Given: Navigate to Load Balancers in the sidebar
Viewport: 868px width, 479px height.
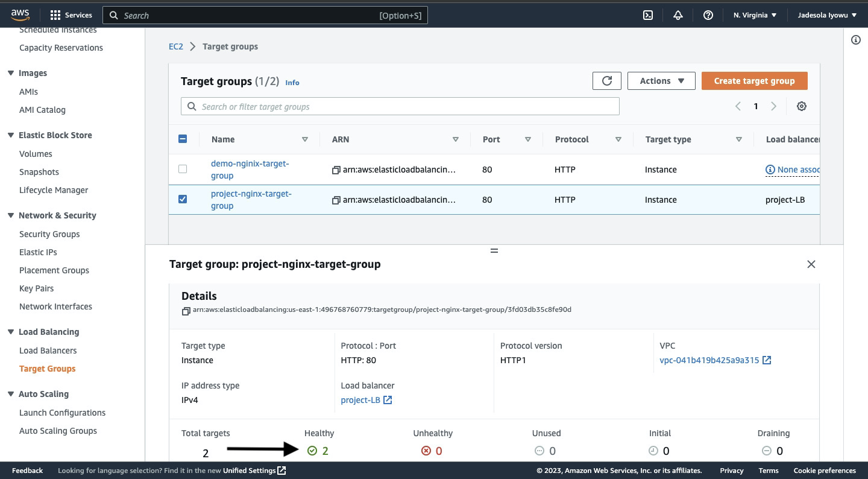Looking at the screenshot, I should 48,351.
